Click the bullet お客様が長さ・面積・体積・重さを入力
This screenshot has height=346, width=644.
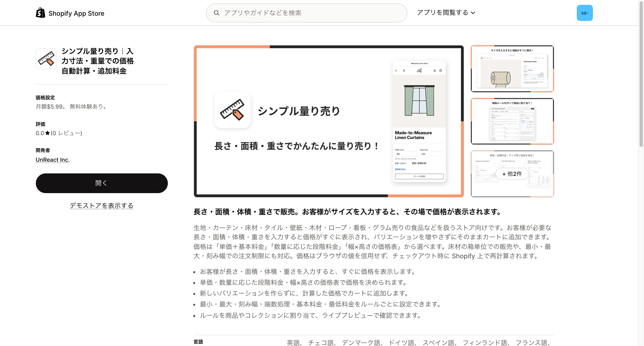click(308, 272)
